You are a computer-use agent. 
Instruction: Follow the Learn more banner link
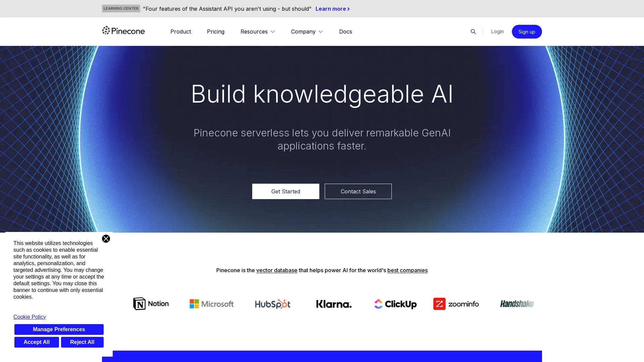(332, 9)
